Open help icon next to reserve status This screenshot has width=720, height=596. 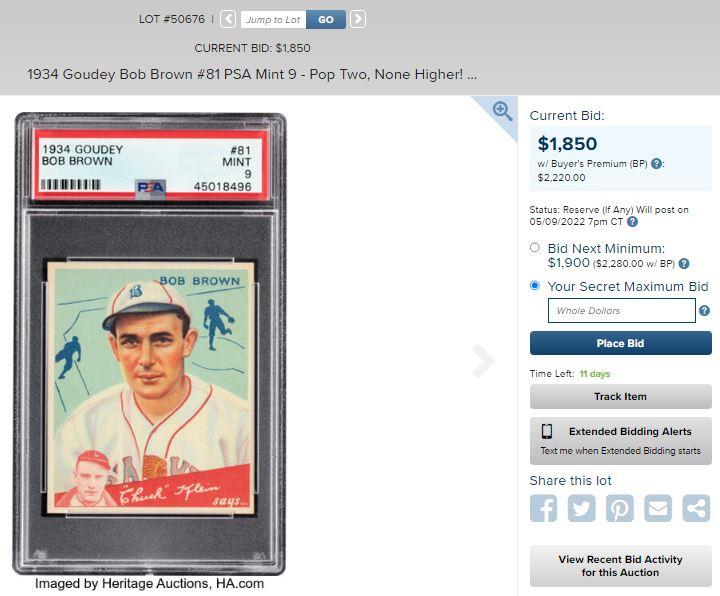(x=632, y=222)
